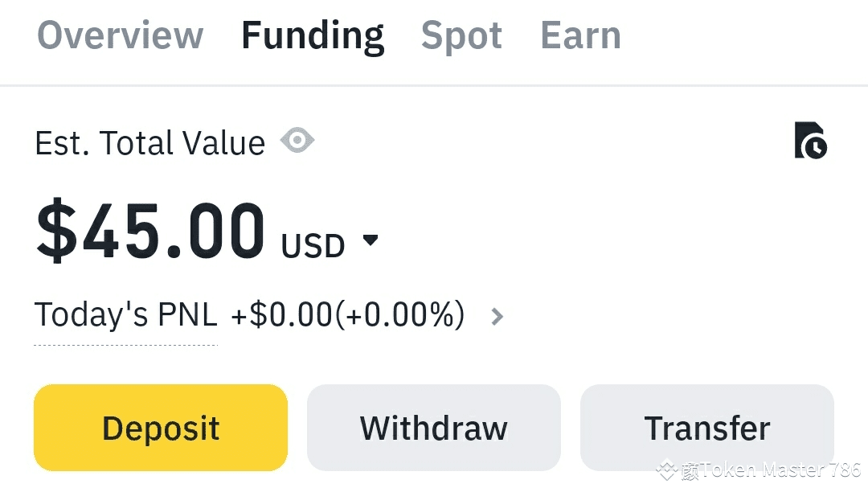The image size is (868, 488).
Task: Expand the USD currency dropdown arrow
Action: point(371,240)
